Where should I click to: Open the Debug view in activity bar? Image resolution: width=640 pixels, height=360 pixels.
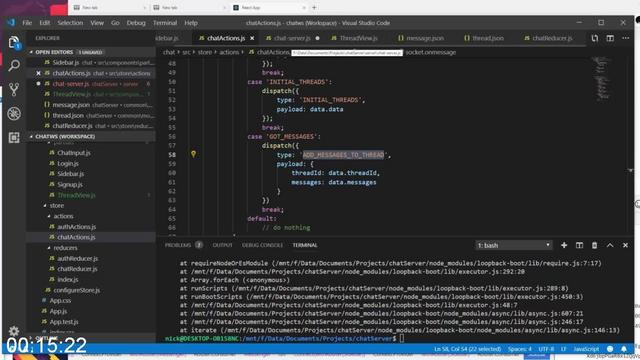coord(14,113)
